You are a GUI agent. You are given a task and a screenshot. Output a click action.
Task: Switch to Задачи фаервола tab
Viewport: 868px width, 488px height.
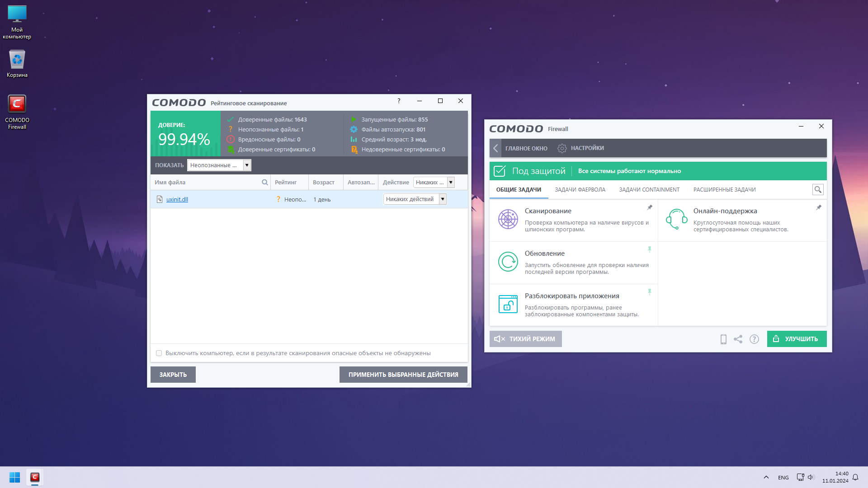(x=580, y=190)
